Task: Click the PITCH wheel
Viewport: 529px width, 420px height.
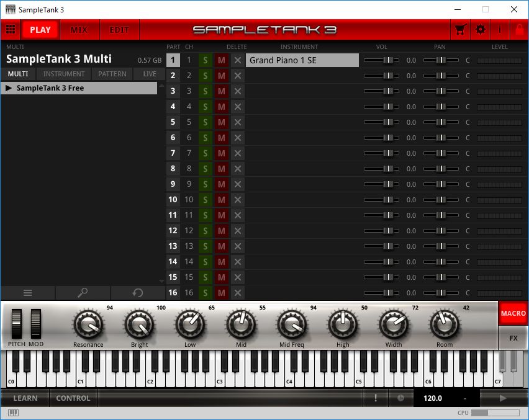Action: pyautogui.click(x=17, y=324)
